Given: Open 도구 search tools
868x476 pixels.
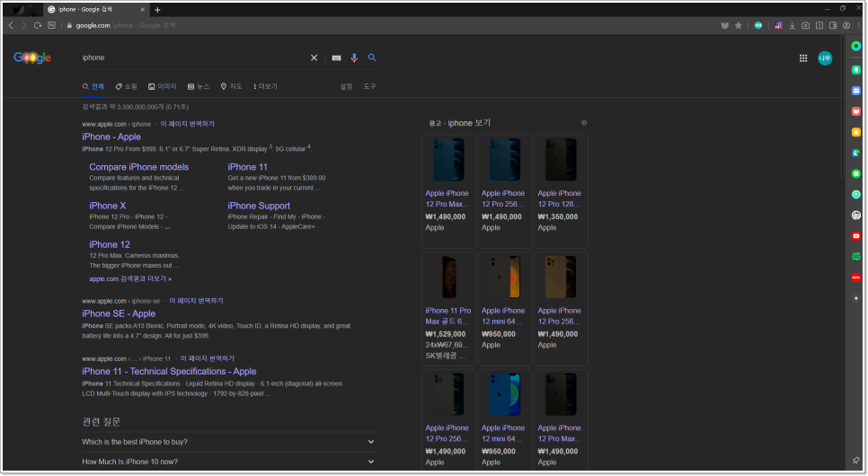Looking at the screenshot, I should 369,86.
